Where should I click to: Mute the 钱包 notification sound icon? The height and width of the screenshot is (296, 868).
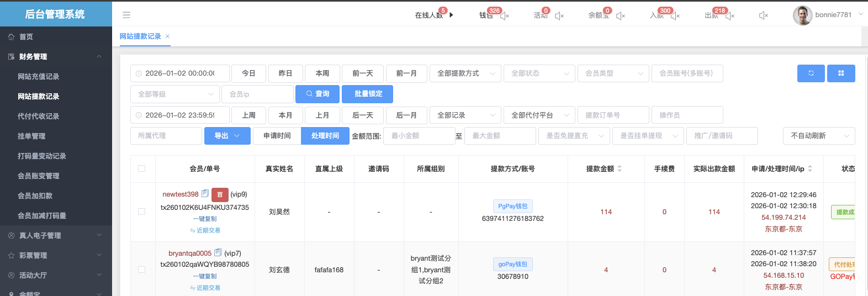pyautogui.click(x=505, y=16)
